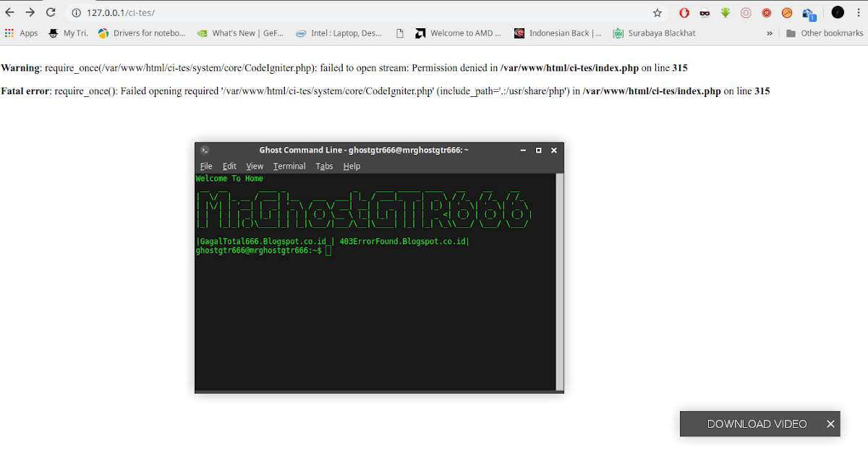Open the red hand blocker extension
The height and width of the screenshot is (456, 868).
[684, 12]
